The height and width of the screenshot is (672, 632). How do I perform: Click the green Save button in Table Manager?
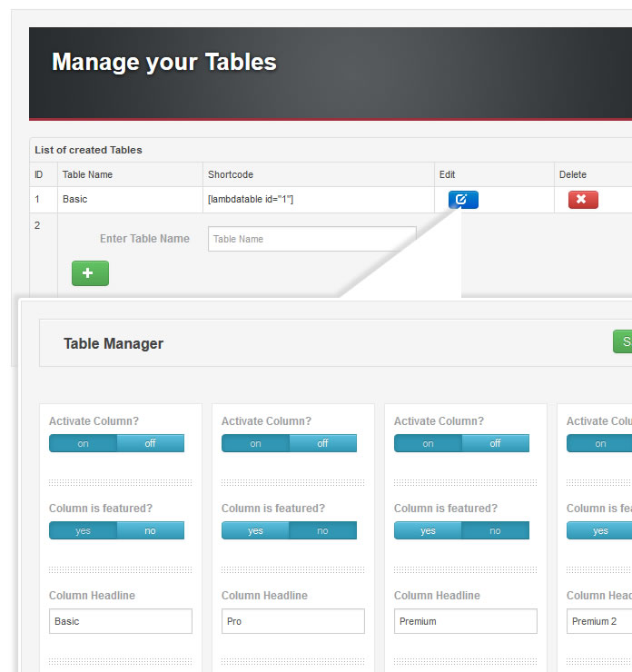pos(623,341)
